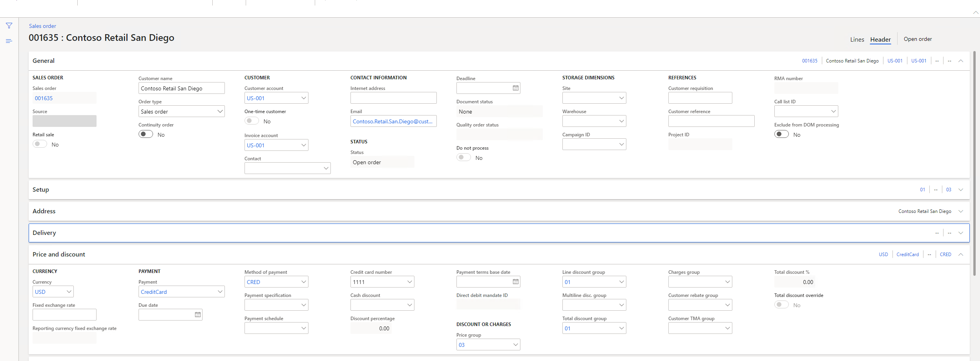
Task: Open the Order type dropdown
Action: pyautogui.click(x=220, y=112)
